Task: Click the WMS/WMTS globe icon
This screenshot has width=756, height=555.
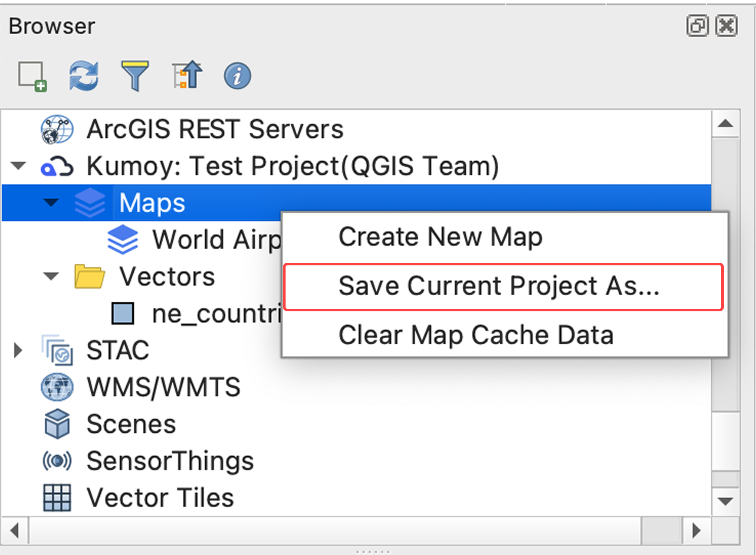Action: 56,386
